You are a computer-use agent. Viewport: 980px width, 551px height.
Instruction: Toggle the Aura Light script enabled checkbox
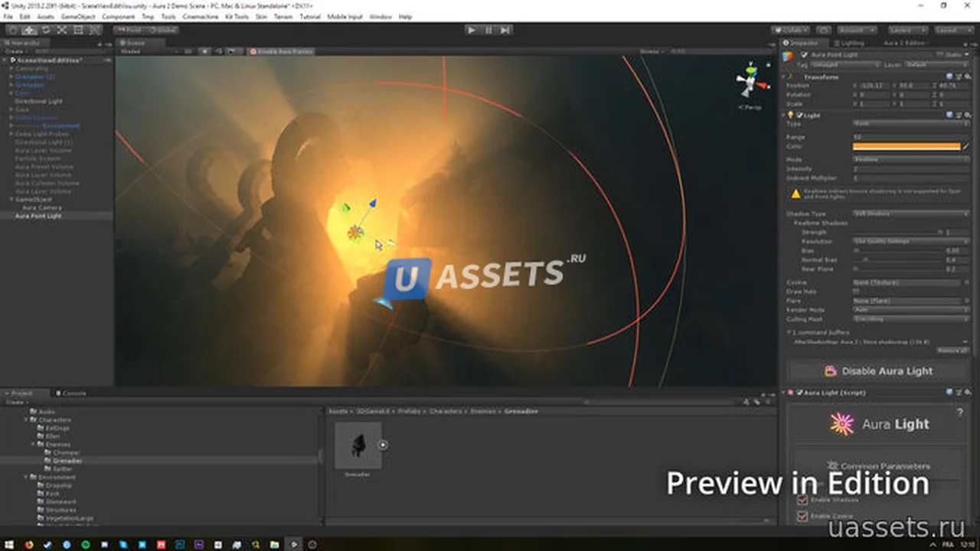coord(799,393)
